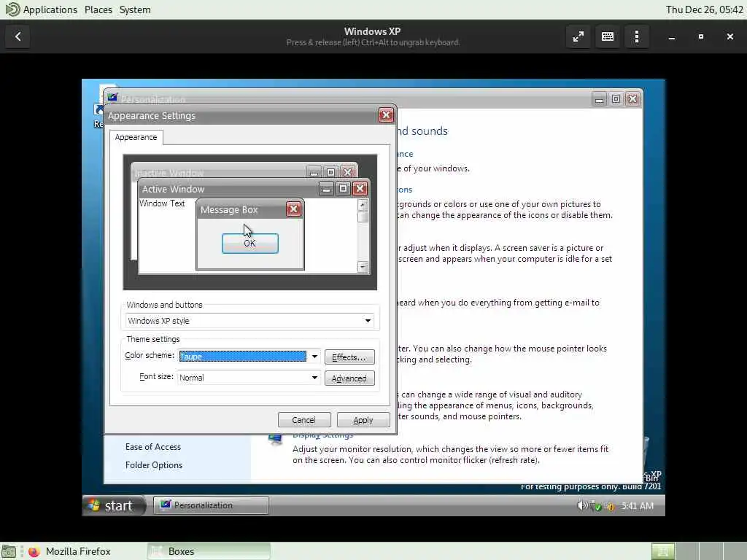This screenshot has height=560, width=747.
Task: Open the Display Settings link
Action: [322, 435]
